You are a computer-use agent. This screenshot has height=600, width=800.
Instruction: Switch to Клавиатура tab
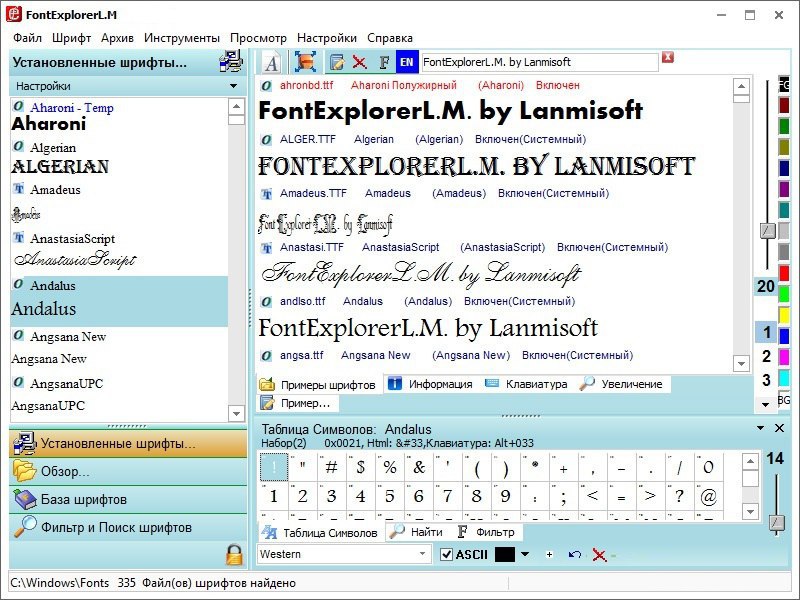(x=526, y=384)
